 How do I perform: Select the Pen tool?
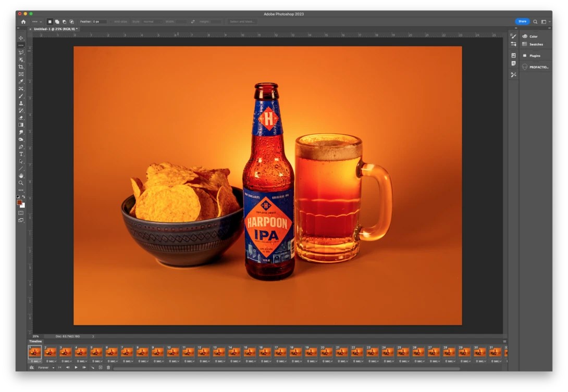(21, 147)
